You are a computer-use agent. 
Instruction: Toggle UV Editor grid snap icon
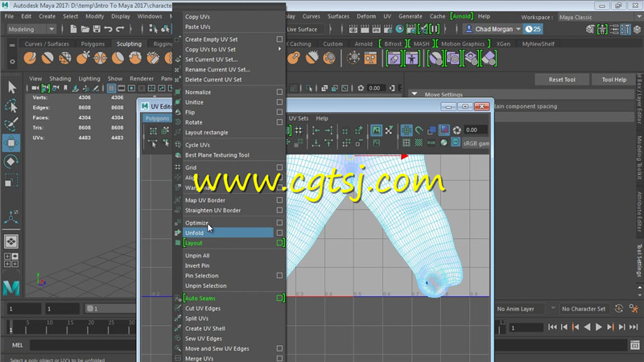click(407, 130)
